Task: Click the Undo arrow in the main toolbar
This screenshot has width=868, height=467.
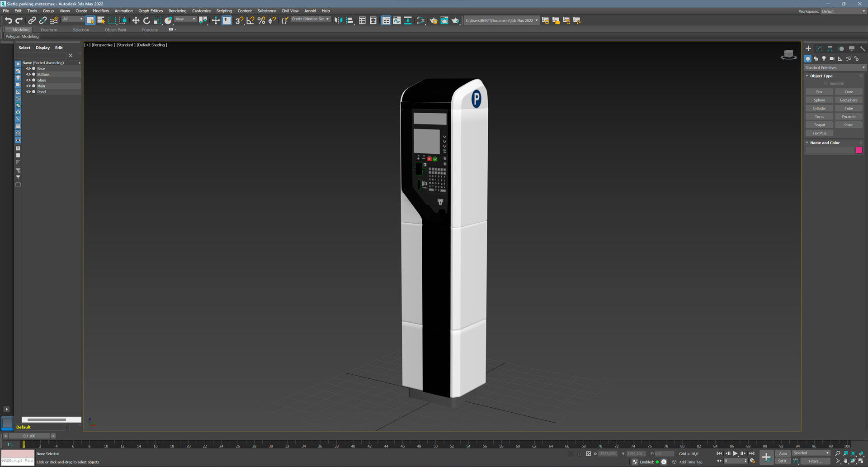Action: point(8,20)
